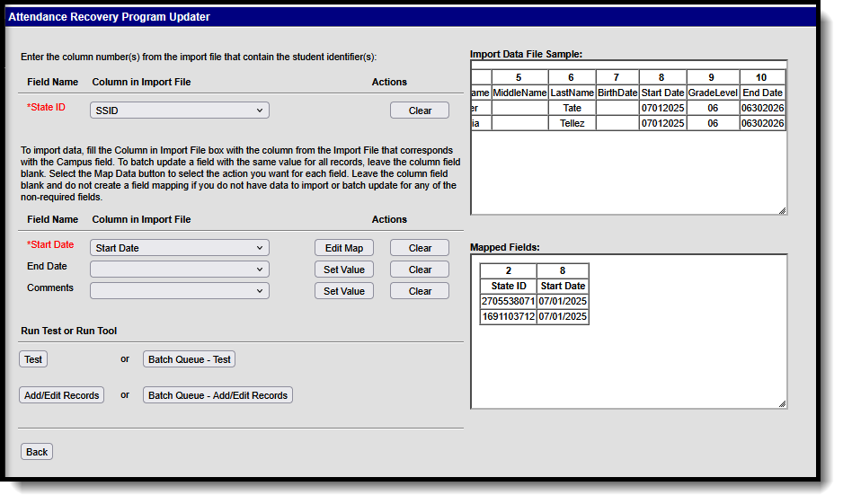Click 'BirthDate' header in import sample
The width and height of the screenshot is (843, 504).
[617, 93]
